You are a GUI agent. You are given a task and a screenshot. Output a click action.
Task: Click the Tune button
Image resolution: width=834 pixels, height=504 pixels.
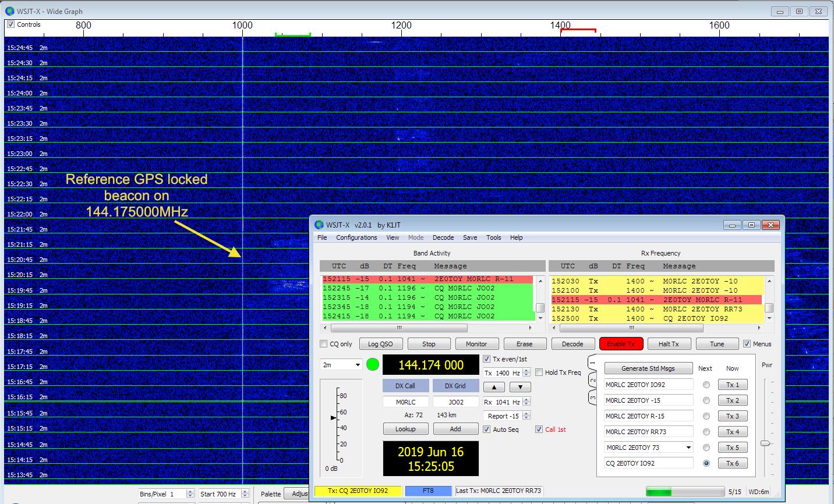717,344
